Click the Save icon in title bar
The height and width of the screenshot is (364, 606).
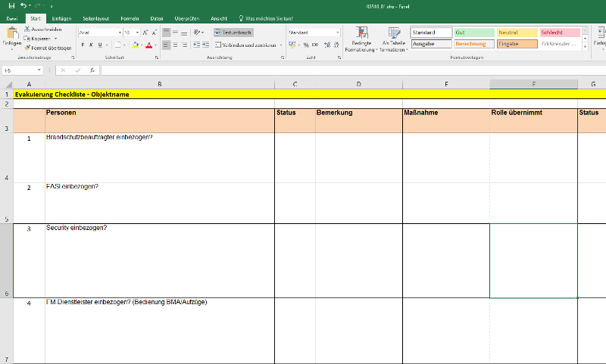[11, 5]
